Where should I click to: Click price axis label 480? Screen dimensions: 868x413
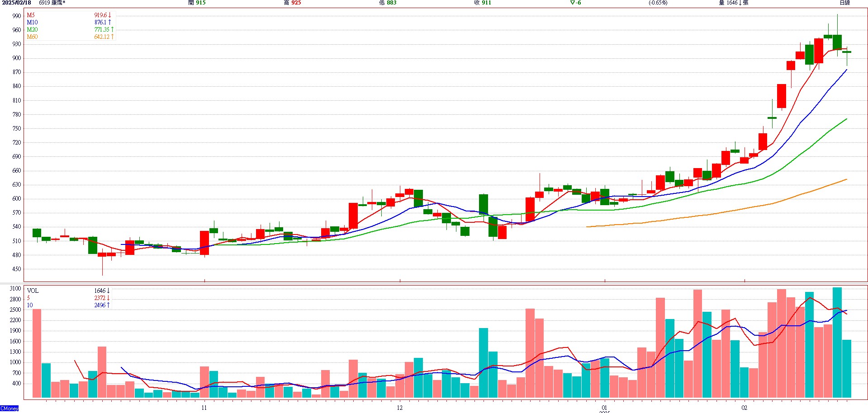click(x=17, y=255)
